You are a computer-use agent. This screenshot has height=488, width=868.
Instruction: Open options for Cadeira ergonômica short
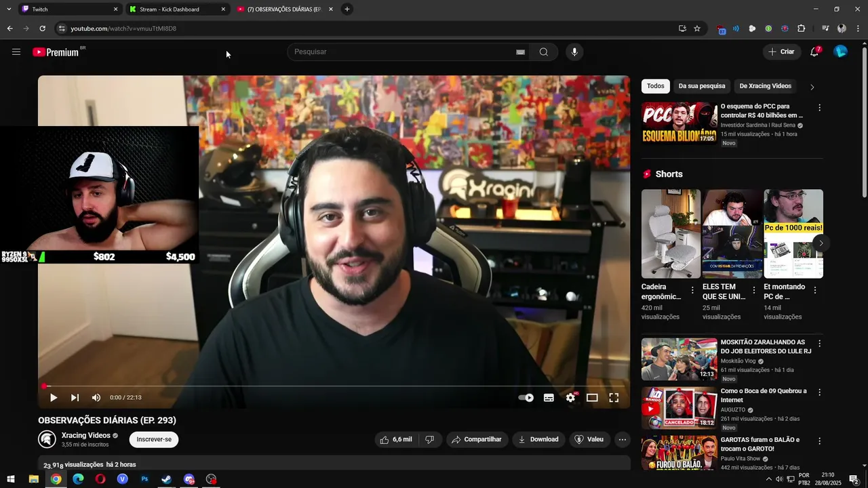point(692,290)
